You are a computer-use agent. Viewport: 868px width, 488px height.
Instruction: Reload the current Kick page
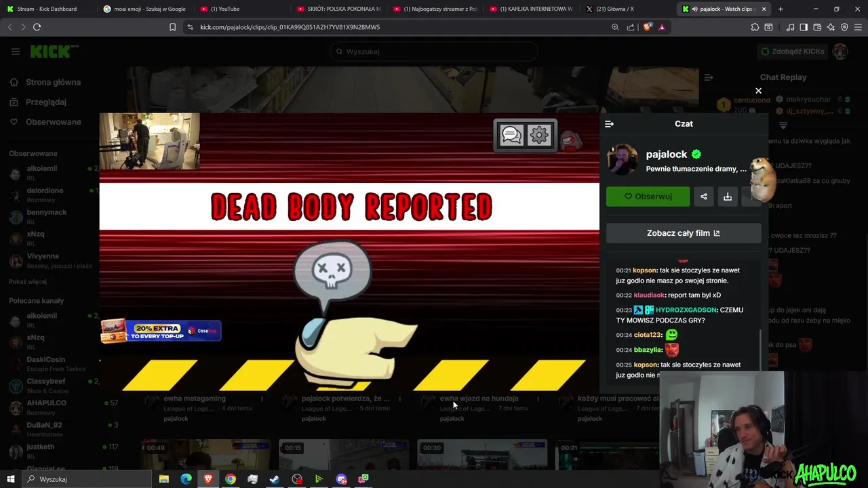pyautogui.click(x=37, y=27)
